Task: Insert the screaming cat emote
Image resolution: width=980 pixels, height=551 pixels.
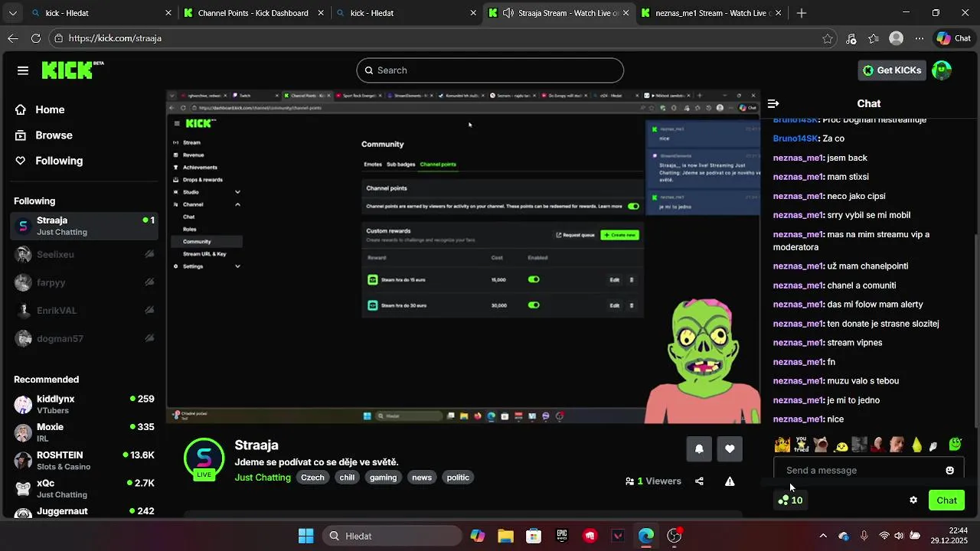Action: click(x=821, y=445)
